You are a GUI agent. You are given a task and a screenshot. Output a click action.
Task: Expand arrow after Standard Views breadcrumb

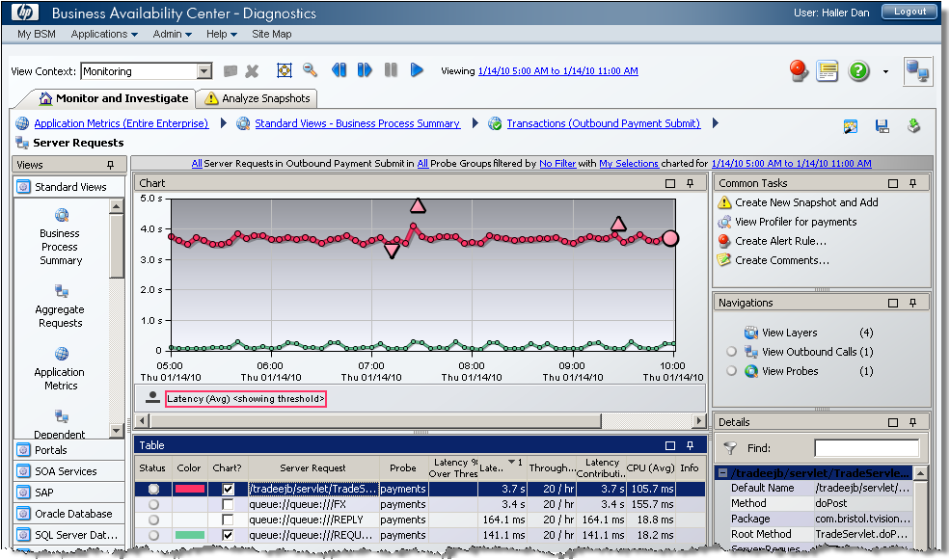point(475,123)
